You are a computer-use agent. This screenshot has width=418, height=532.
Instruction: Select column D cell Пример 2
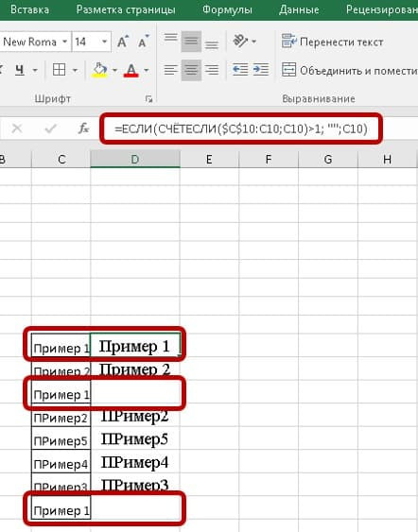135,369
